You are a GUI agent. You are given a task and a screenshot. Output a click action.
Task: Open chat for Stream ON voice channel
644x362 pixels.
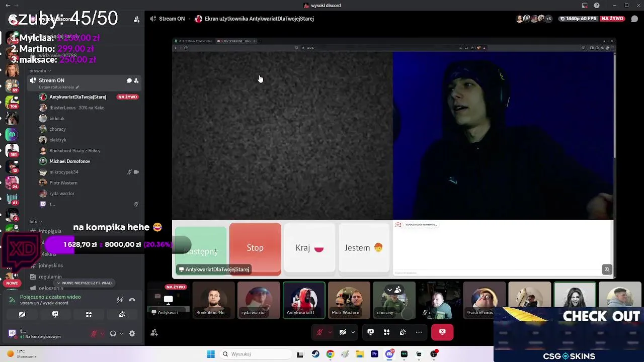tap(129, 80)
